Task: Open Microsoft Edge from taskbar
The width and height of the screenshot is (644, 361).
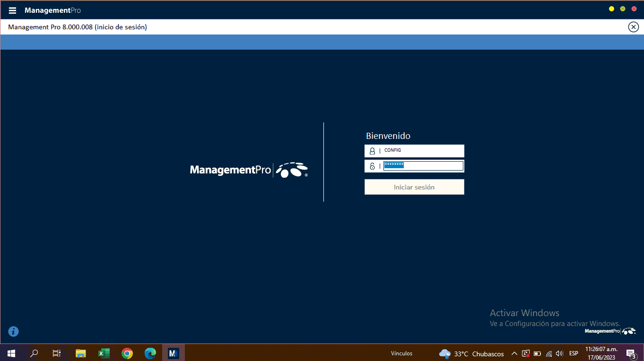Action: (x=150, y=353)
